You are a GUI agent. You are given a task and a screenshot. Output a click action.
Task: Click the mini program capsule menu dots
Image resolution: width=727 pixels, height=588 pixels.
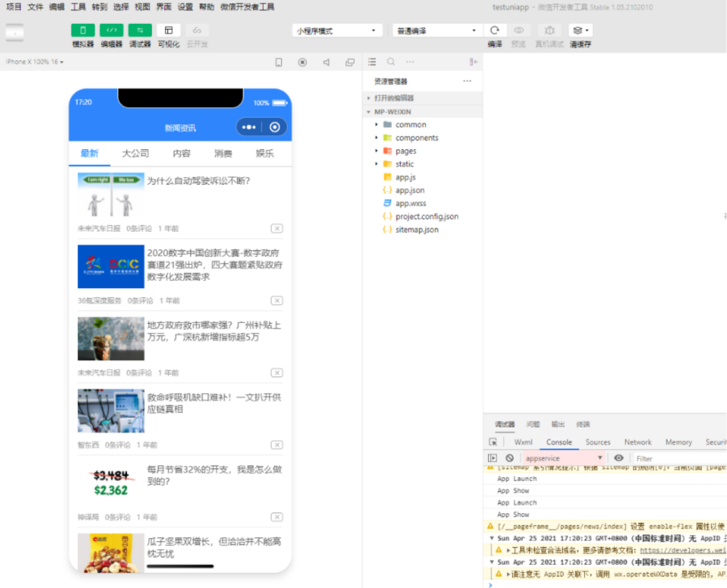coord(249,128)
